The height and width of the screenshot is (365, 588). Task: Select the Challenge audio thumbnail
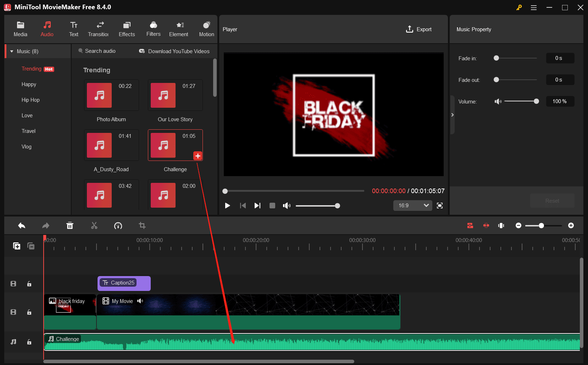click(163, 145)
